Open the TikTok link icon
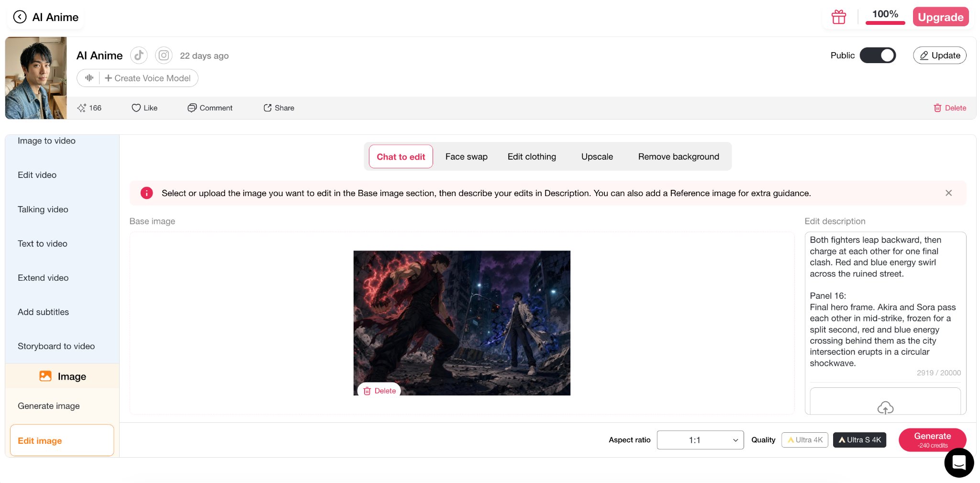The image size is (980, 483). 139,55
